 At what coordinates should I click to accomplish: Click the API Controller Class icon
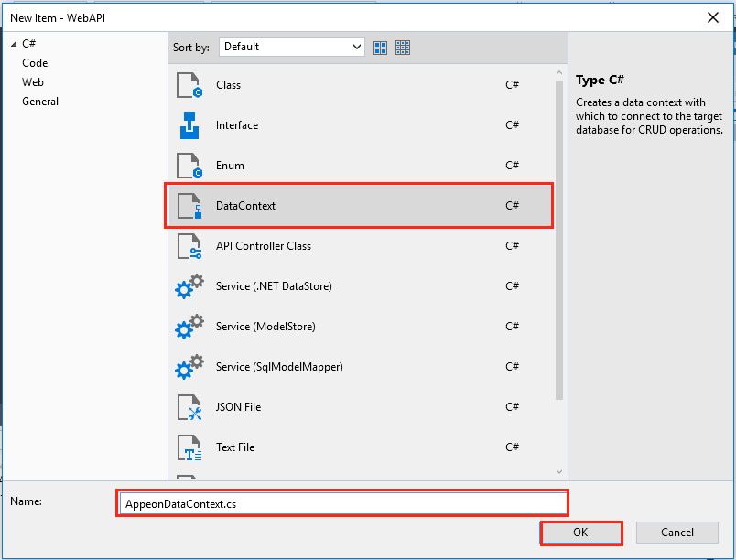(189, 246)
